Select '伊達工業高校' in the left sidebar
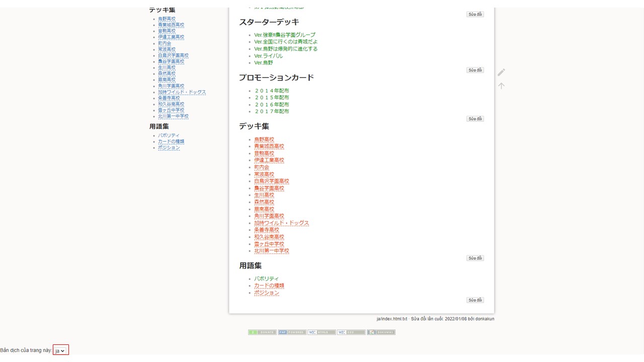Viewport: 644px width, 362px height. pyautogui.click(x=171, y=37)
